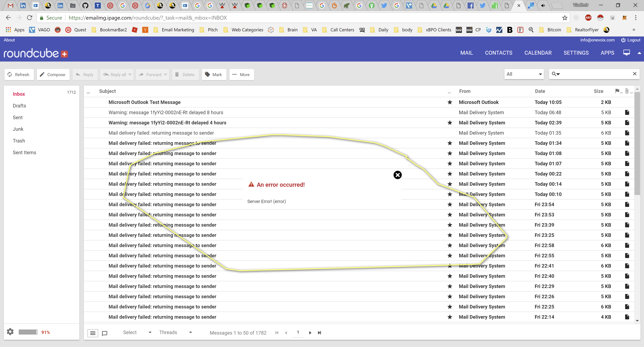The width and height of the screenshot is (644, 347).
Task: Sort messages by From column header
Action: click(x=465, y=91)
